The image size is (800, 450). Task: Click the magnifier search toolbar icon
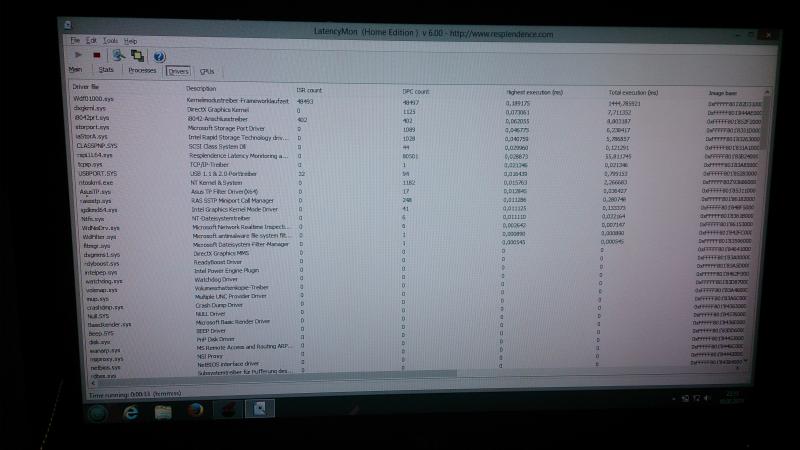coord(118,55)
